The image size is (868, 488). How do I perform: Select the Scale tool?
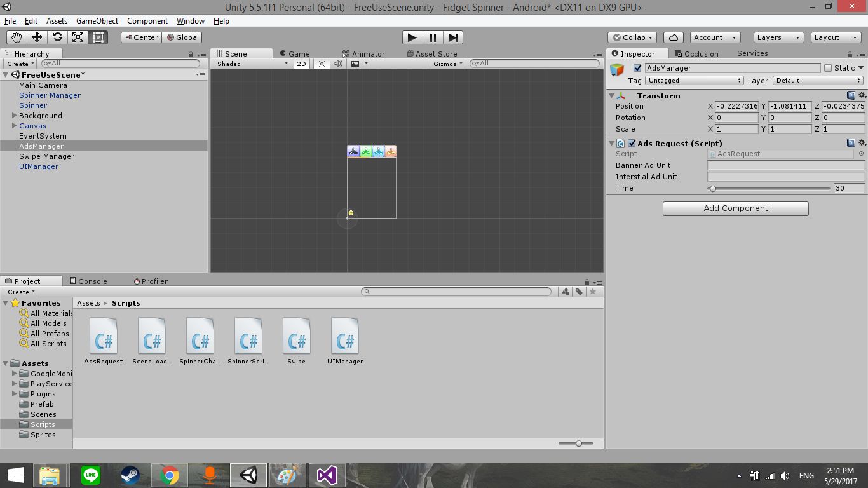(x=78, y=37)
